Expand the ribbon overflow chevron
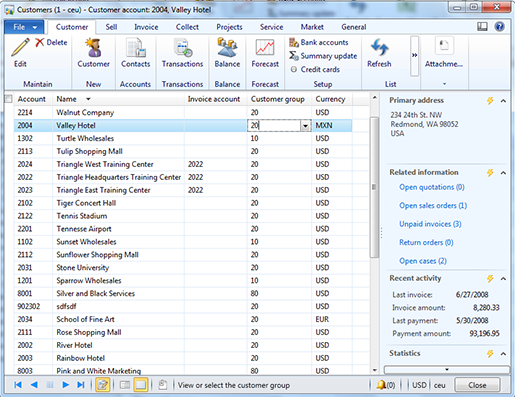This screenshot has width=515, height=397. pyautogui.click(x=414, y=56)
